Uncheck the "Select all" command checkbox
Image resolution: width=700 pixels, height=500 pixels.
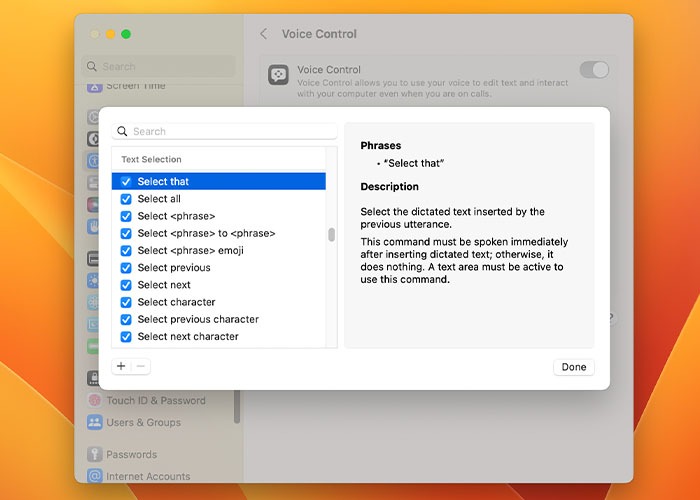[x=126, y=199]
